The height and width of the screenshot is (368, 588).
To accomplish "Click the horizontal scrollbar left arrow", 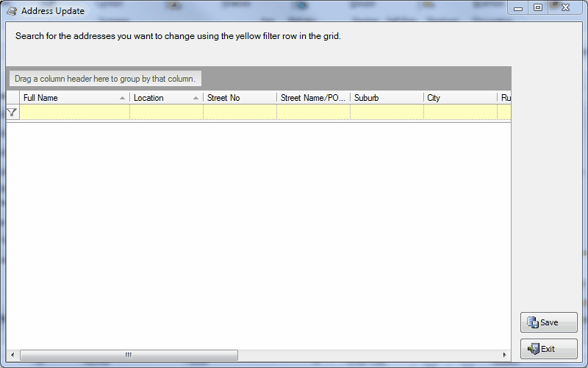I will click(12, 355).
